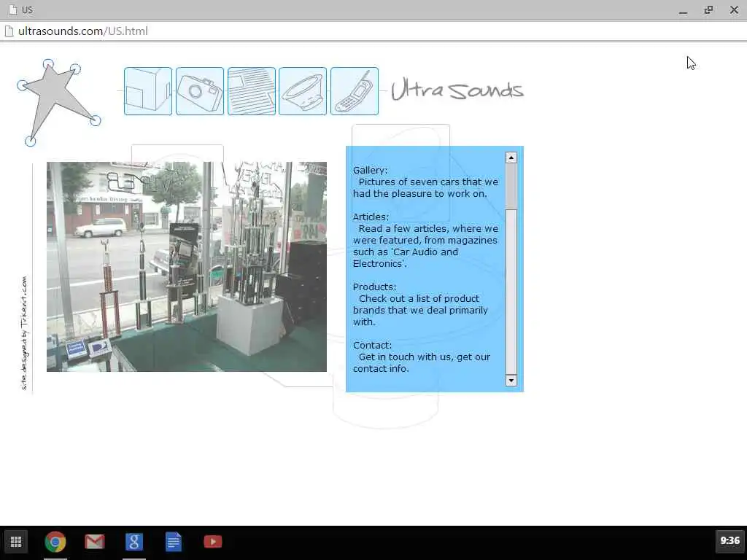Minimize the browser window
747x560 pixels.
click(683, 10)
